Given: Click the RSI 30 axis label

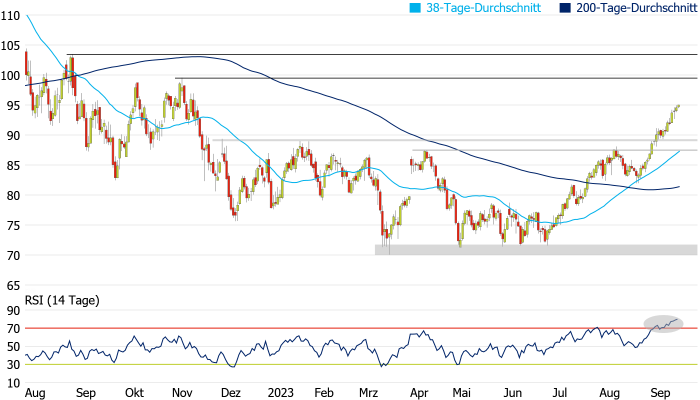Looking at the screenshot, I should [x=12, y=365].
